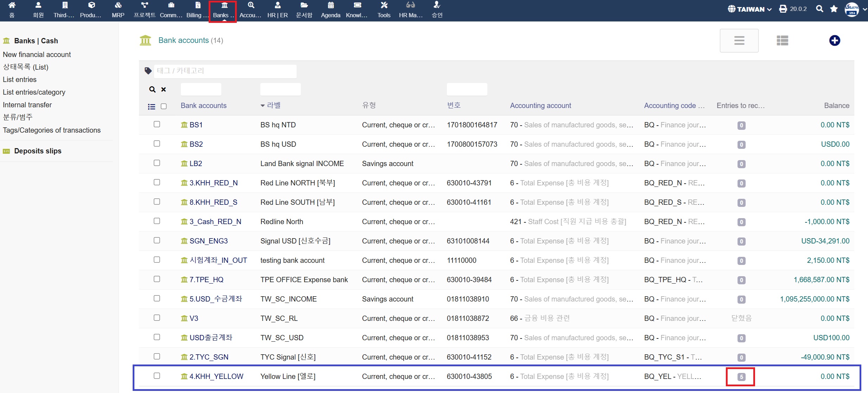The height and width of the screenshot is (393, 868).
Task: Click the add new bank account plus icon
Action: [834, 40]
